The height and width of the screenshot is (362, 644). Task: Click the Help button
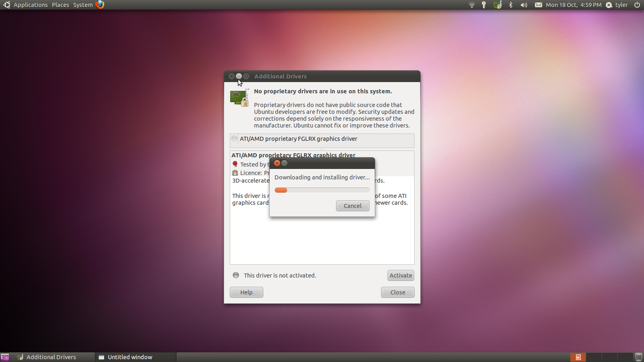246,292
